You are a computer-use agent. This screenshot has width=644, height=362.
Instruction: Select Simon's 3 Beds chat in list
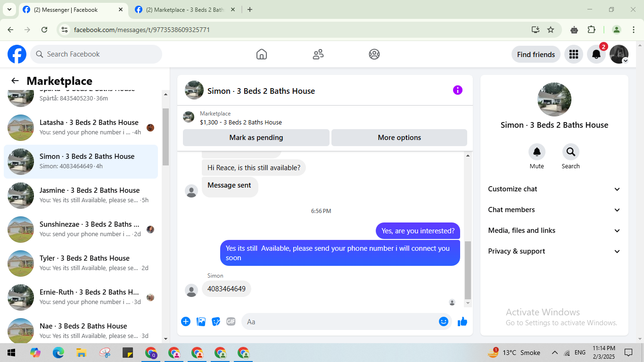coord(81,162)
